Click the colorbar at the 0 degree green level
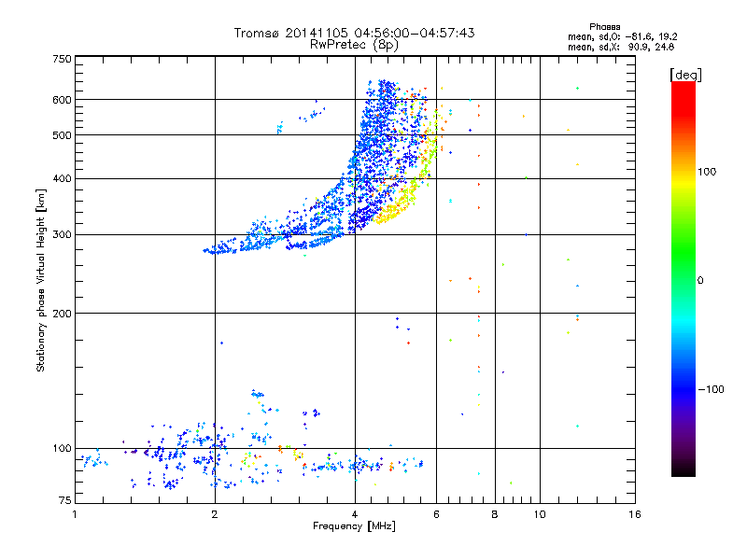The width and height of the screenshot is (747, 560). pyautogui.click(x=684, y=280)
